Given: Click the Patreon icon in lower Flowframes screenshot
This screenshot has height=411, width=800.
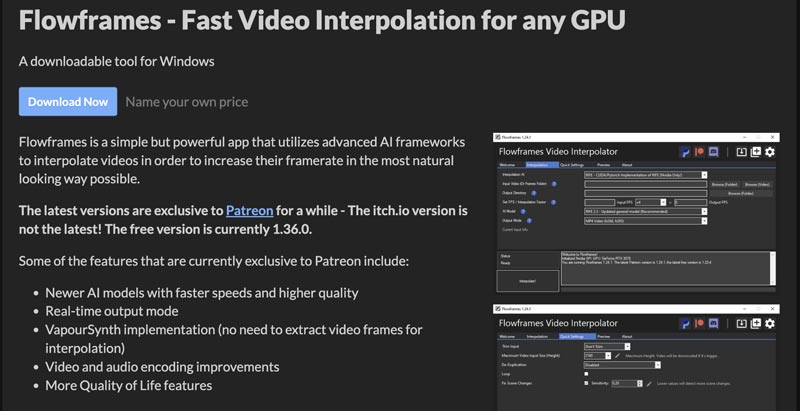Looking at the screenshot, I should point(699,323).
